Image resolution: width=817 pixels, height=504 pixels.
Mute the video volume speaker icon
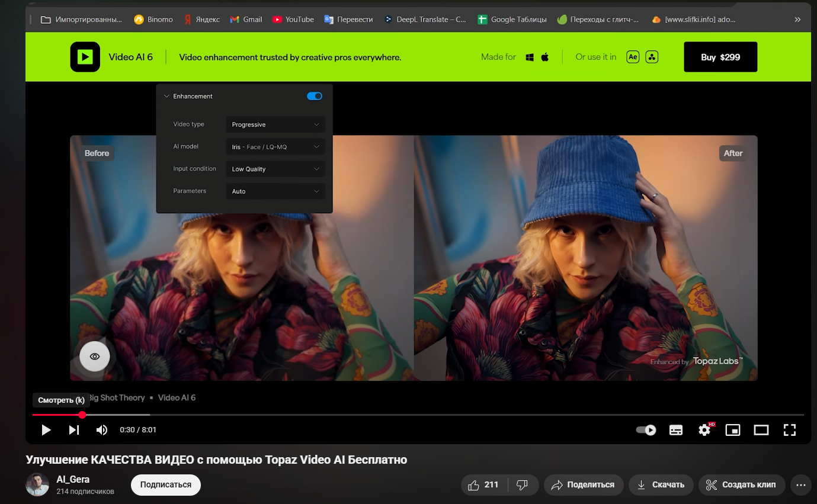click(102, 430)
